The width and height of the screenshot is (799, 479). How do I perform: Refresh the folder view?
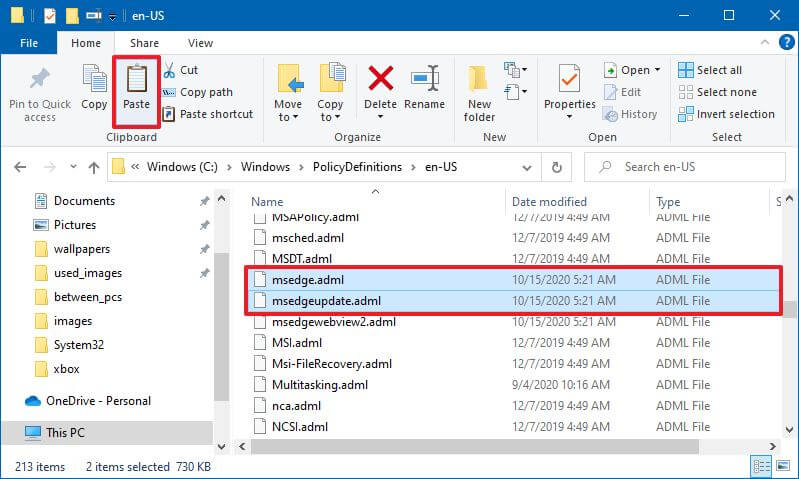click(x=557, y=167)
